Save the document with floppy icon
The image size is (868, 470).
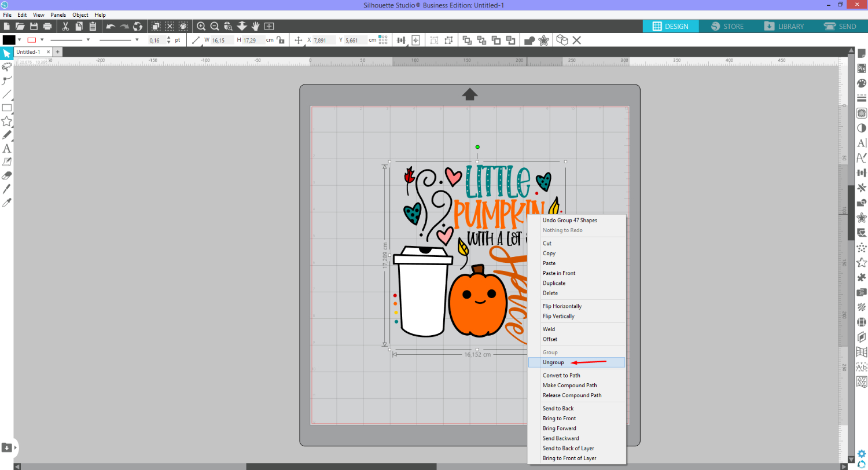pos(34,27)
